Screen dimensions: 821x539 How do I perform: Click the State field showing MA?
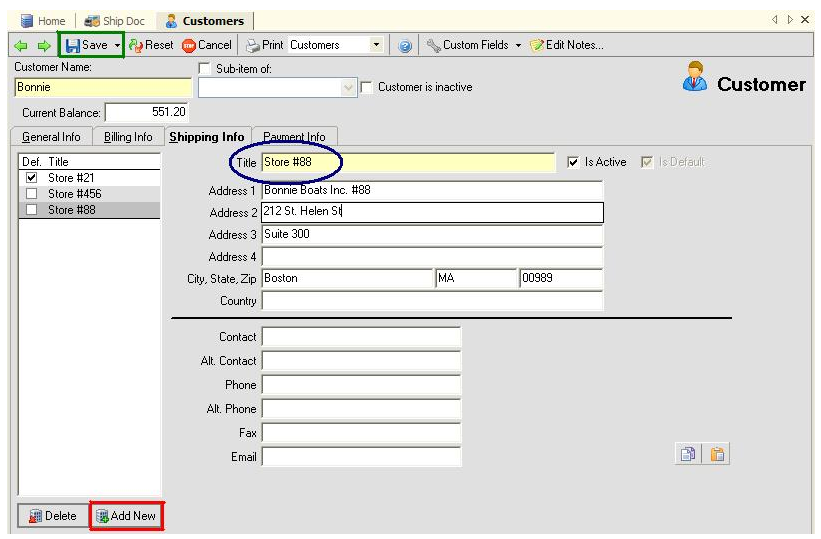point(476,278)
